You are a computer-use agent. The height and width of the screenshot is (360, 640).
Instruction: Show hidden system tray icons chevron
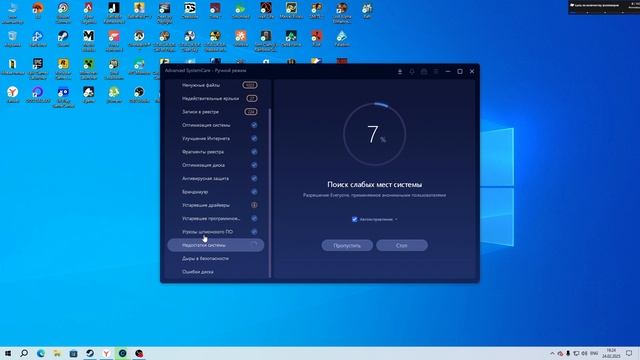point(552,353)
